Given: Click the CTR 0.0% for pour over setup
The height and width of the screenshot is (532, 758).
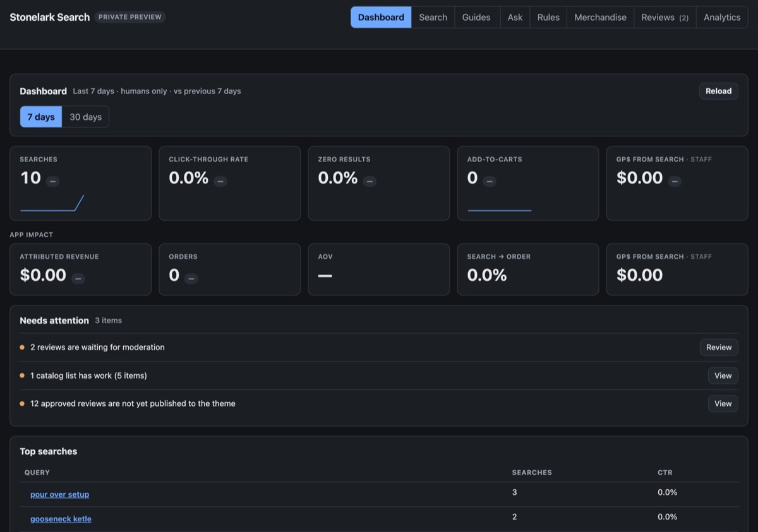Looking at the screenshot, I should [667, 492].
